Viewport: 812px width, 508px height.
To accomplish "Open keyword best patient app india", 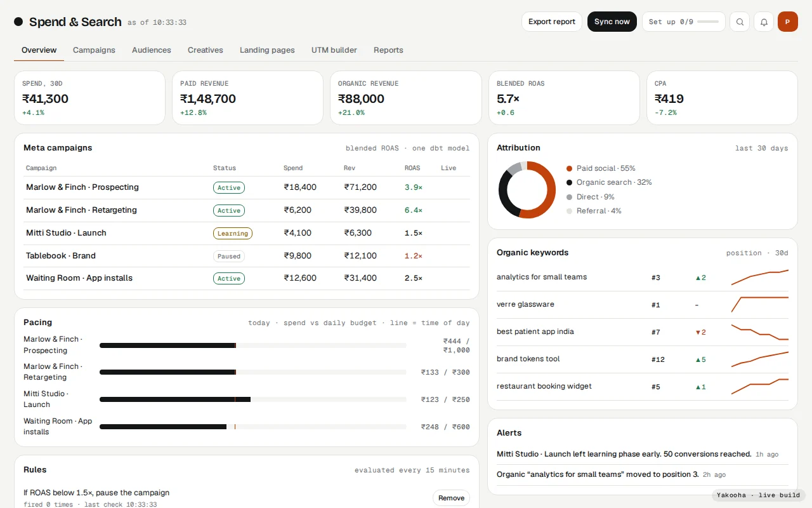I will click(643, 332).
